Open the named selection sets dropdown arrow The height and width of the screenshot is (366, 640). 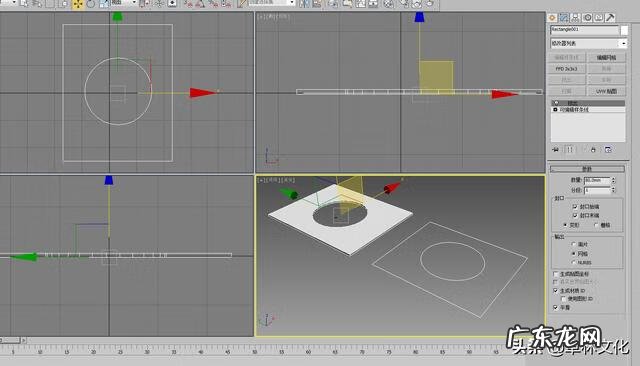point(292,2)
